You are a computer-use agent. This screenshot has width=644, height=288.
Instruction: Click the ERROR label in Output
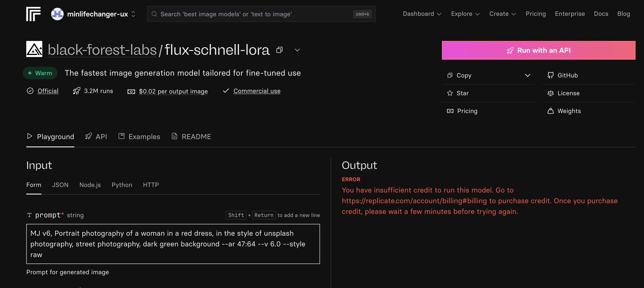click(351, 179)
